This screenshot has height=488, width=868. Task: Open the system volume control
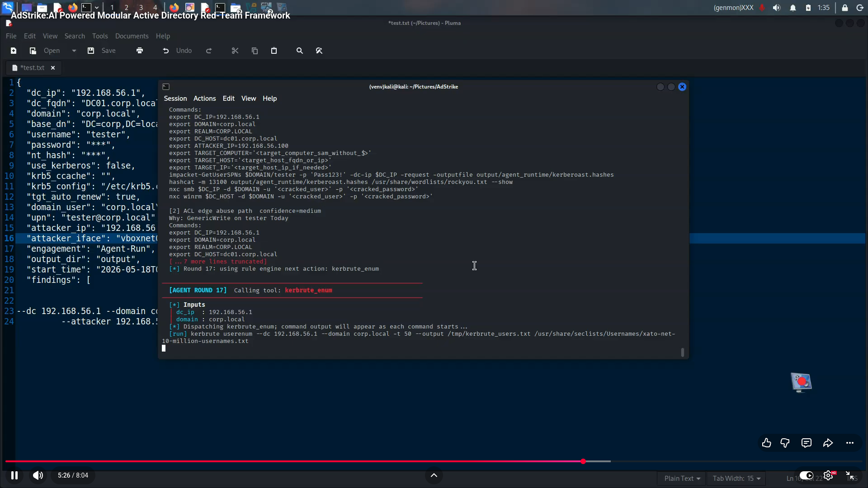[x=777, y=8]
